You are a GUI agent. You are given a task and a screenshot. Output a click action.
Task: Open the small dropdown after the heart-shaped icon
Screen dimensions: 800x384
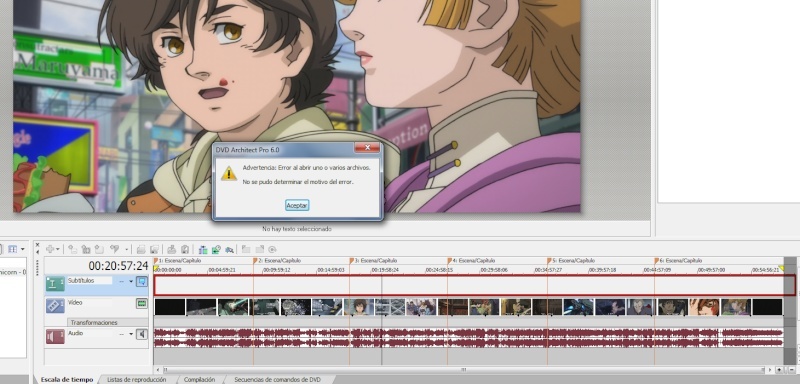[127, 249]
